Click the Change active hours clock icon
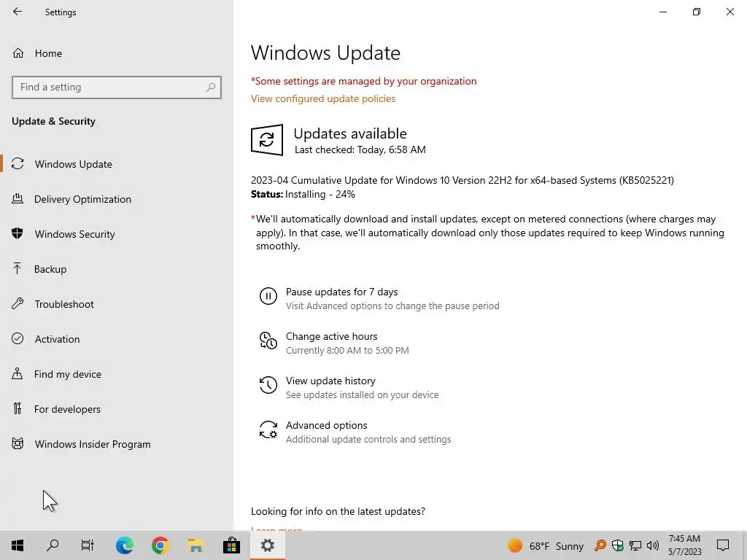Screen dimensions: 747x560 pyautogui.click(x=268, y=341)
